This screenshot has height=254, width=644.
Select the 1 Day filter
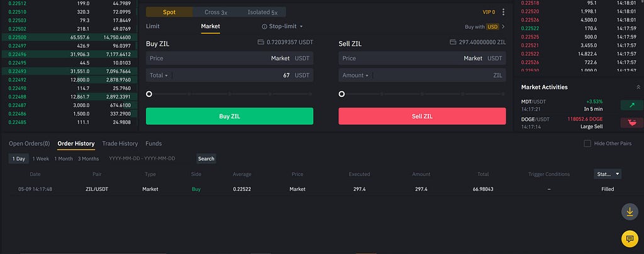(x=18, y=159)
